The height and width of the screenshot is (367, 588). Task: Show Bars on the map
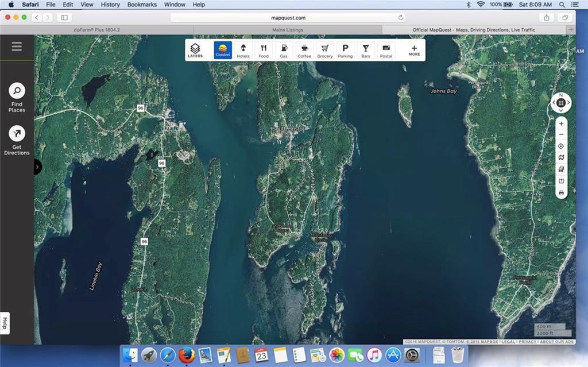click(366, 51)
